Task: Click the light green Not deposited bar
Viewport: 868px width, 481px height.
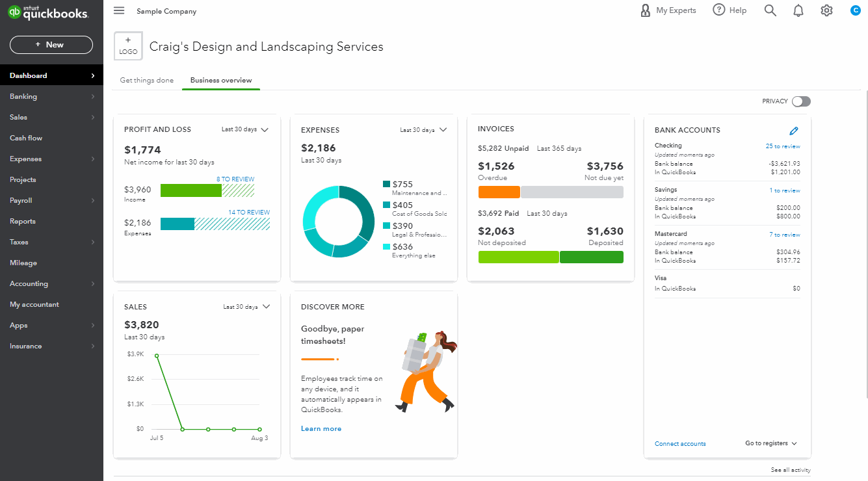Action: tap(518, 257)
